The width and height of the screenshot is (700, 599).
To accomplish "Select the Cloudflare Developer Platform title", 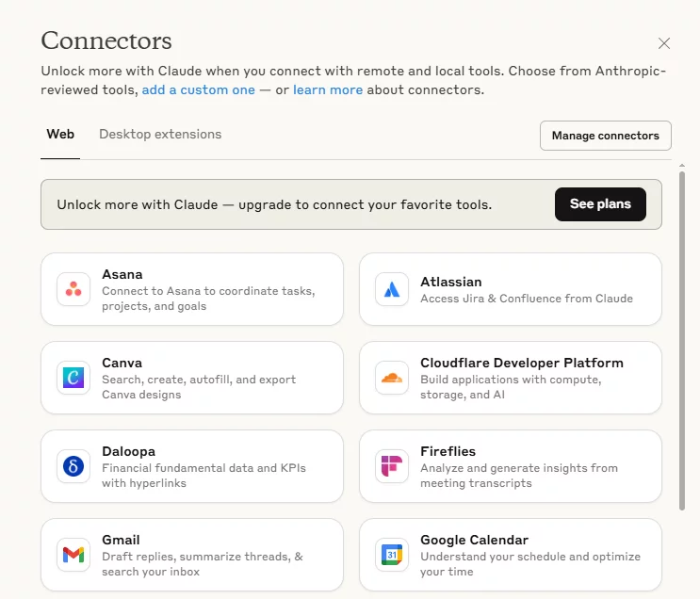I will (x=522, y=363).
